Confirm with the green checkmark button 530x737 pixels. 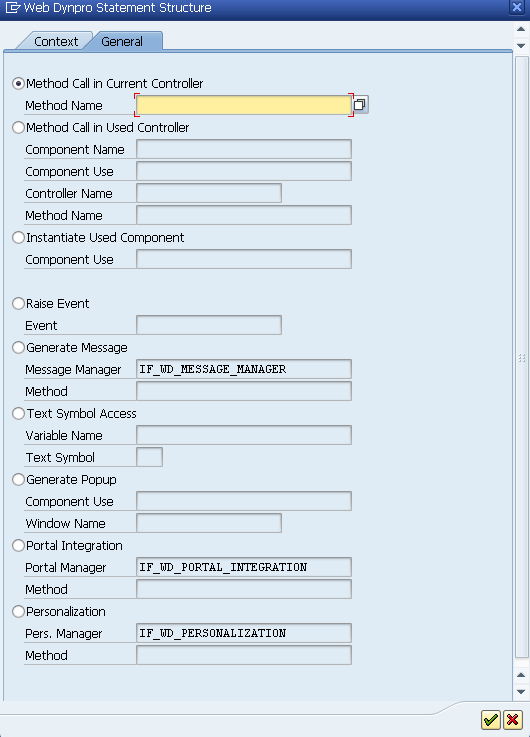[x=491, y=720]
